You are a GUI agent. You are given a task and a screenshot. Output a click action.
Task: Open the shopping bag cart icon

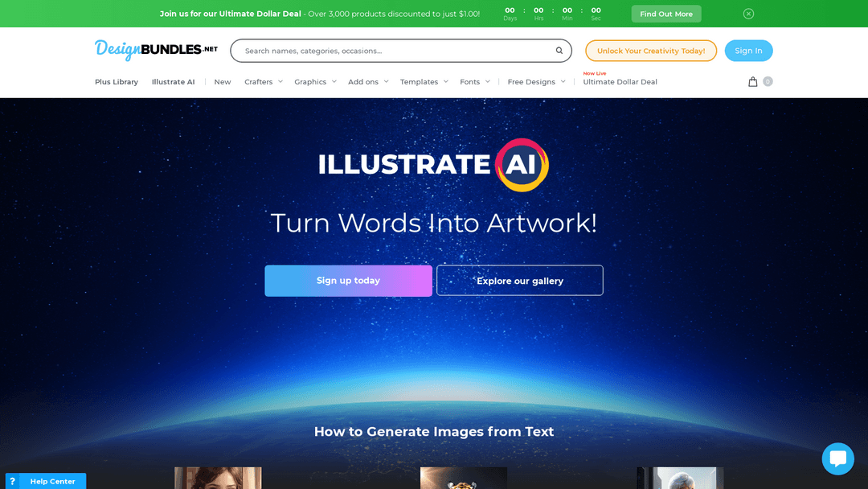[x=752, y=81]
